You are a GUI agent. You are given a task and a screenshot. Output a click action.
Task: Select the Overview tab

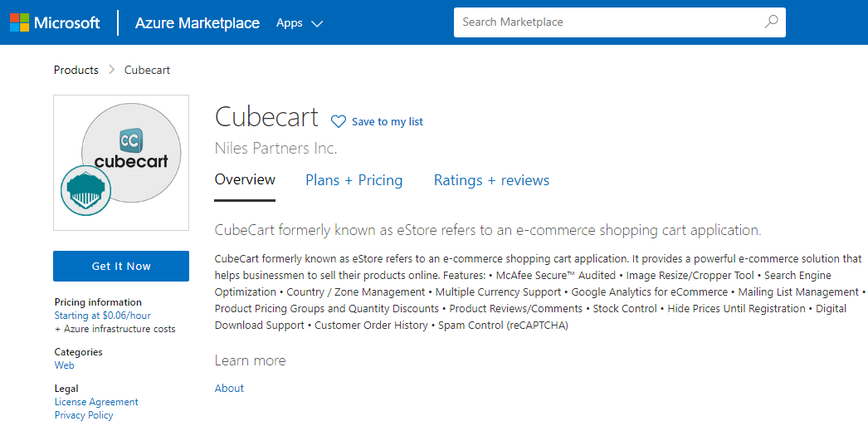(x=245, y=180)
